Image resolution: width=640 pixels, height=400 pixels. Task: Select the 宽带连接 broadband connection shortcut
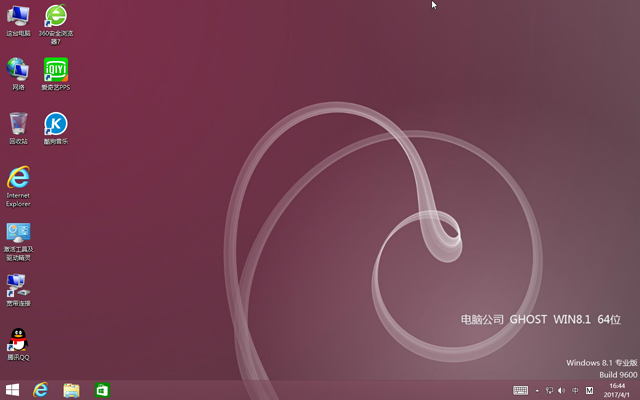point(18,285)
